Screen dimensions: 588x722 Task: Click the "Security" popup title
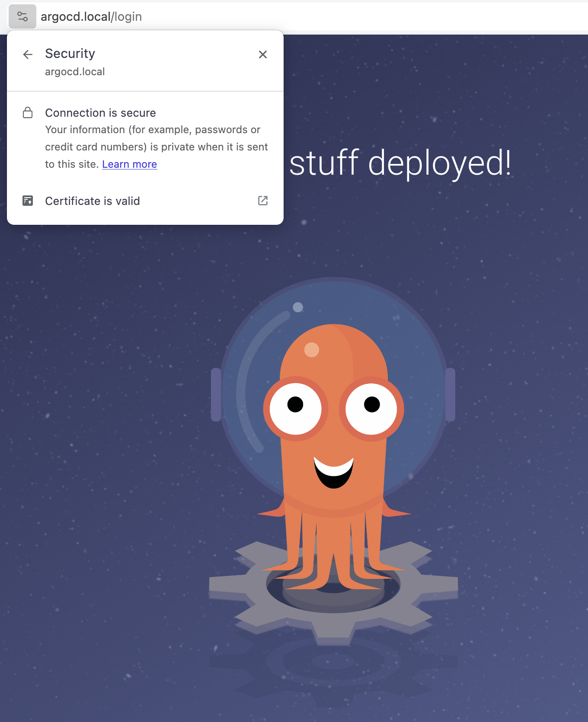tap(70, 54)
